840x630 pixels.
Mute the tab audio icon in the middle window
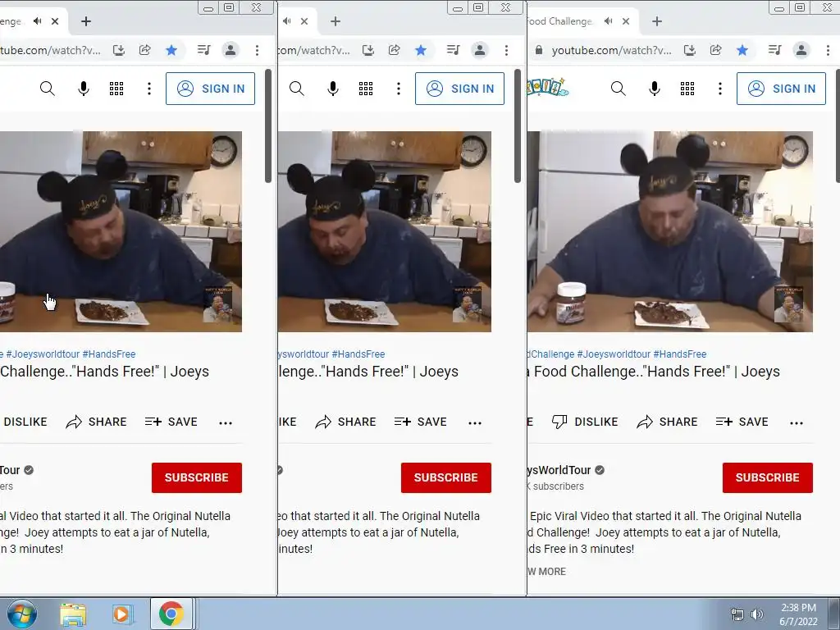pos(286,21)
